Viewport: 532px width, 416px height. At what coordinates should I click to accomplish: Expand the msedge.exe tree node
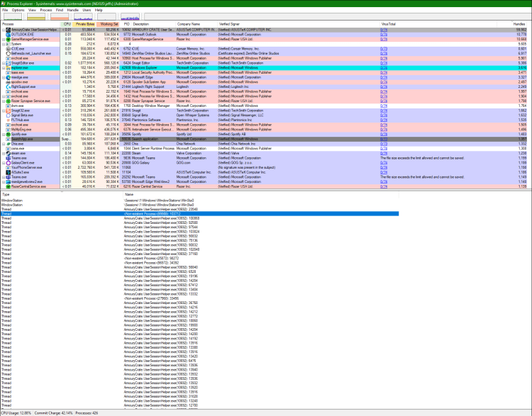4,77
